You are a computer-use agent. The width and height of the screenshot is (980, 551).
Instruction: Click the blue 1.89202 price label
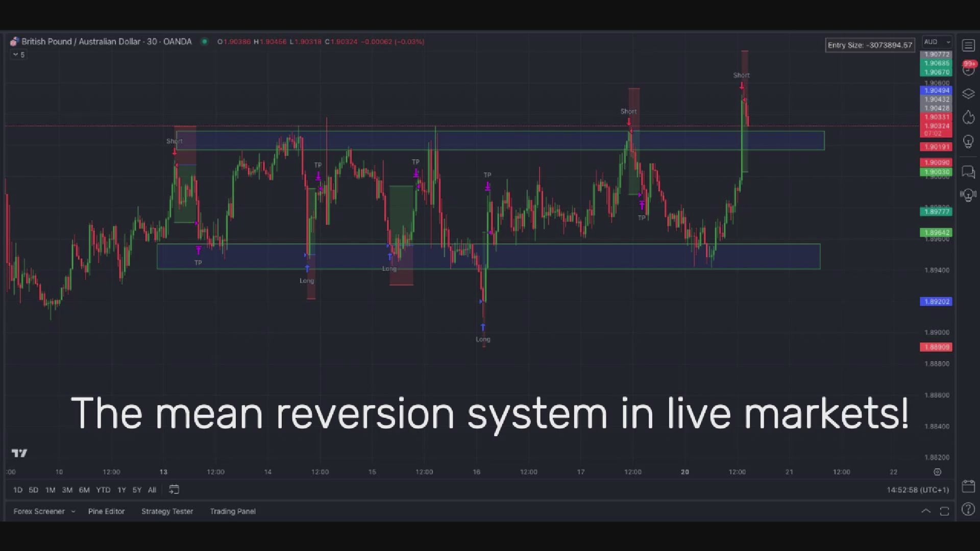[936, 302]
